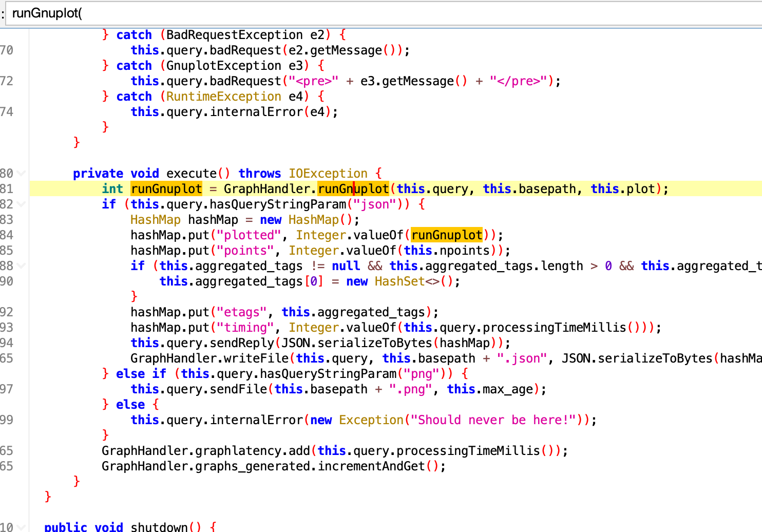Image resolution: width=762 pixels, height=532 pixels.
Task: Click the "etags" string literal
Action: click(x=242, y=312)
